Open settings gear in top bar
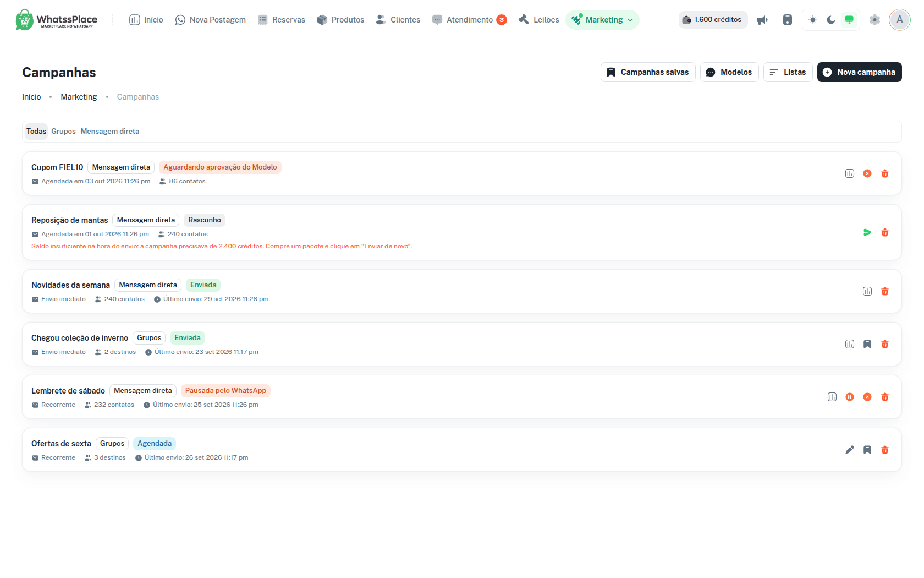Screen dimensions: 924x578 coord(875,20)
